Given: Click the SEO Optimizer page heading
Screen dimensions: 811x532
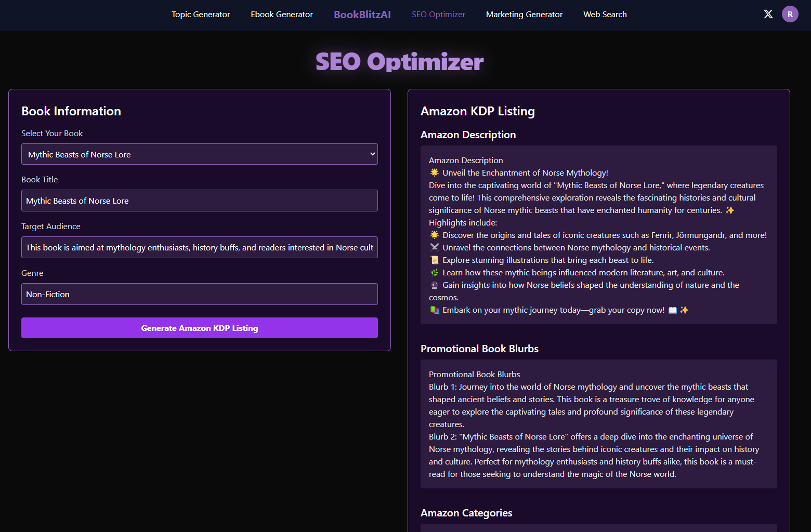Looking at the screenshot, I should click(399, 62).
